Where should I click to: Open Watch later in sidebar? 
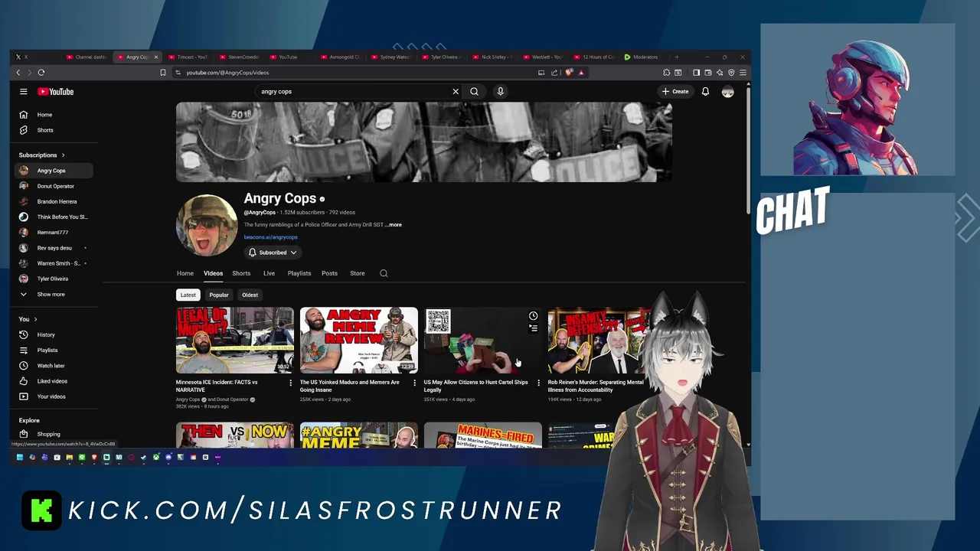tap(54, 366)
